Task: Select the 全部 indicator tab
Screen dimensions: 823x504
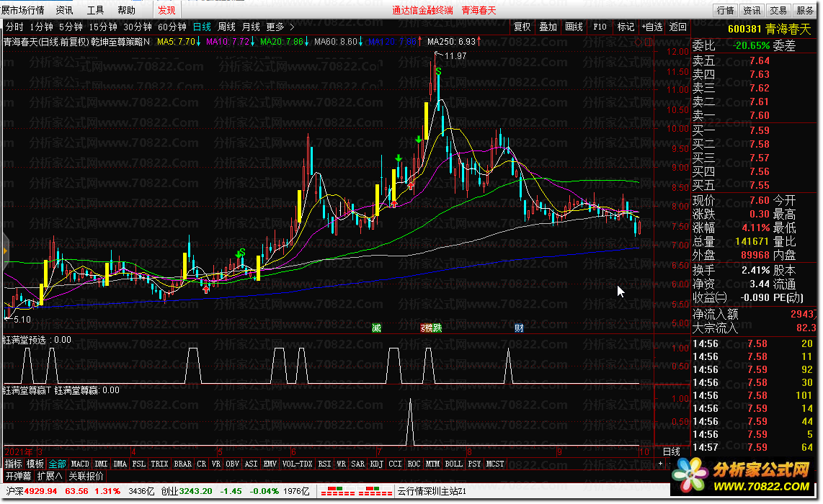Action: point(57,464)
